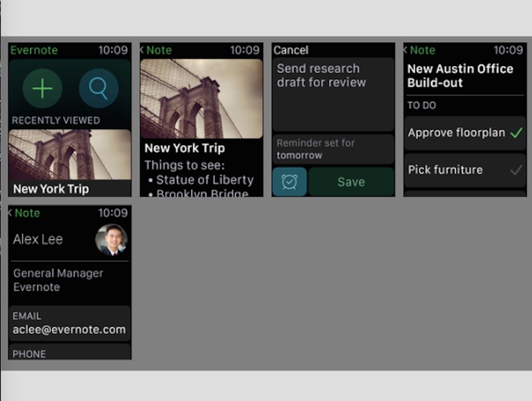Screen dimensions: 532x401
Task: Click the alarm clock reminder icon
Action: click(x=290, y=182)
